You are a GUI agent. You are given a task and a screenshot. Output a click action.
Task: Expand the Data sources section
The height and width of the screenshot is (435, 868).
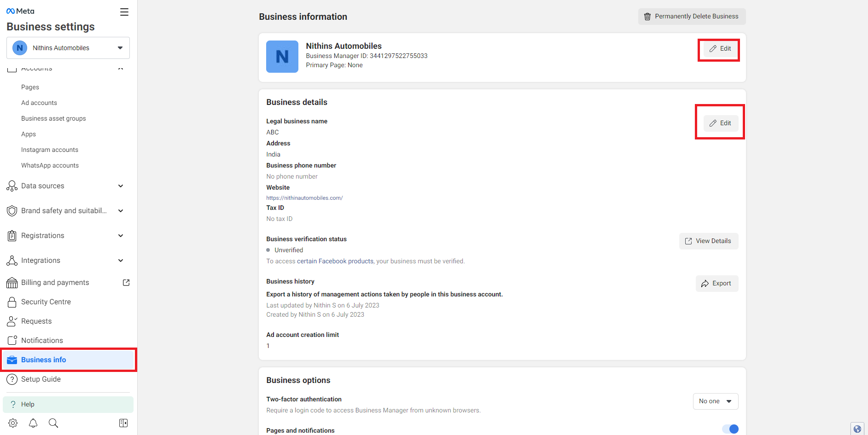(x=121, y=186)
